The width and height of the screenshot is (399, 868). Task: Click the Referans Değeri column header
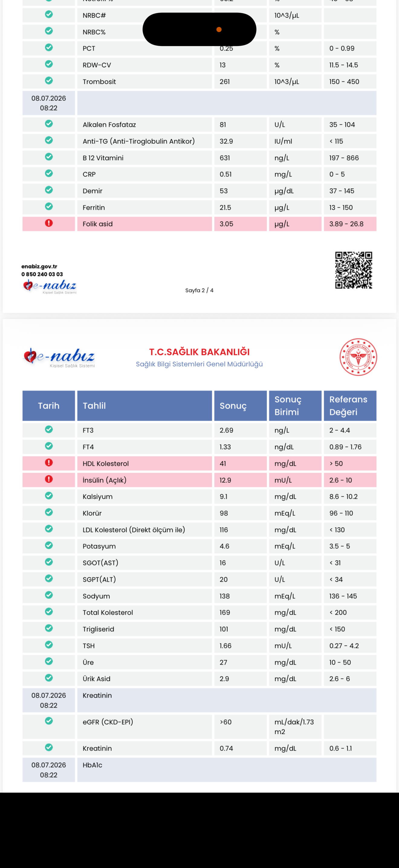[350, 406]
